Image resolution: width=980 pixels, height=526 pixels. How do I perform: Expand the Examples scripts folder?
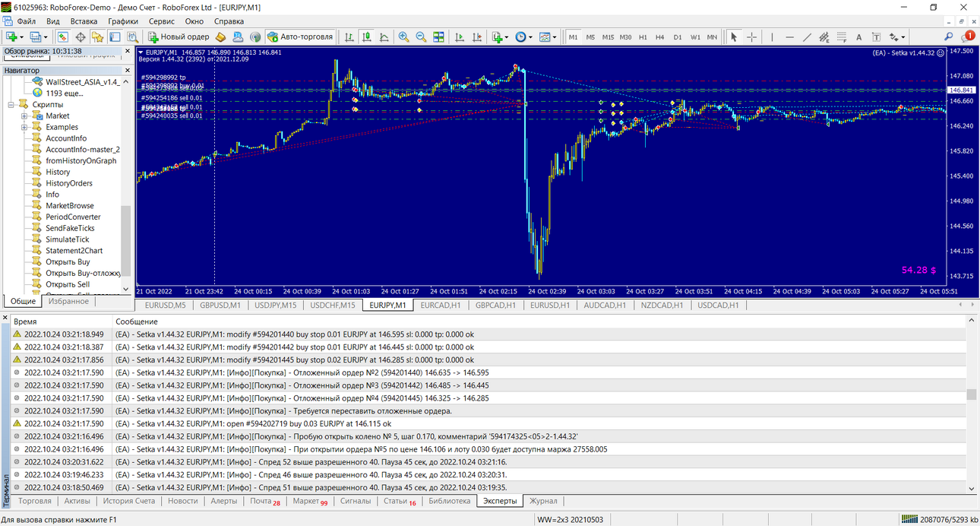[x=24, y=127]
